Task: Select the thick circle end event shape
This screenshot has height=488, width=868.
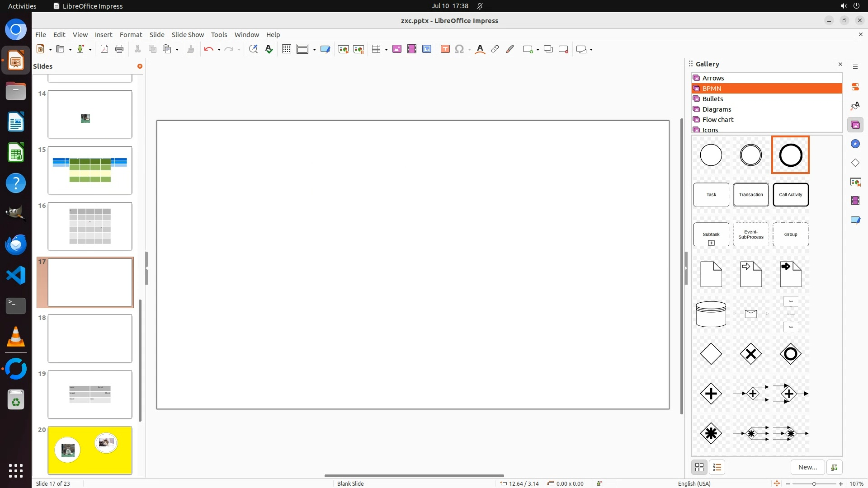Action: pyautogui.click(x=790, y=155)
